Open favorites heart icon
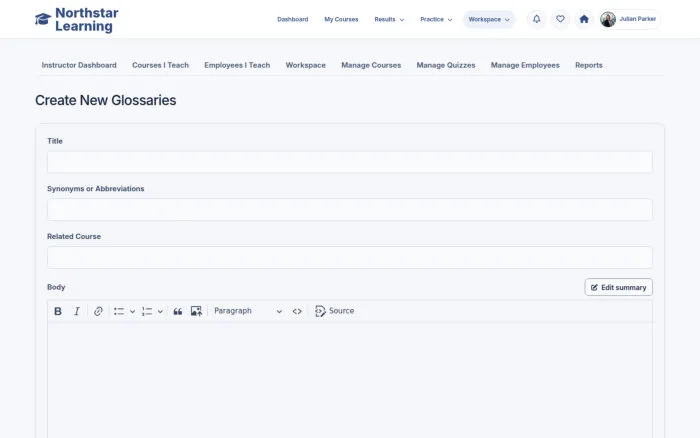This screenshot has width=700, height=438. [x=560, y=19]
